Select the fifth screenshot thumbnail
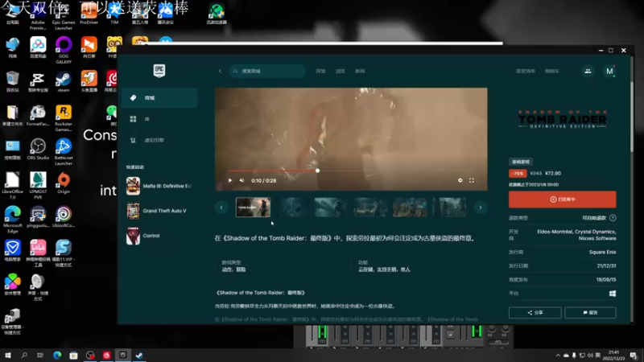The width and height of the screenshot is (644, 362). tap(410, 208)
